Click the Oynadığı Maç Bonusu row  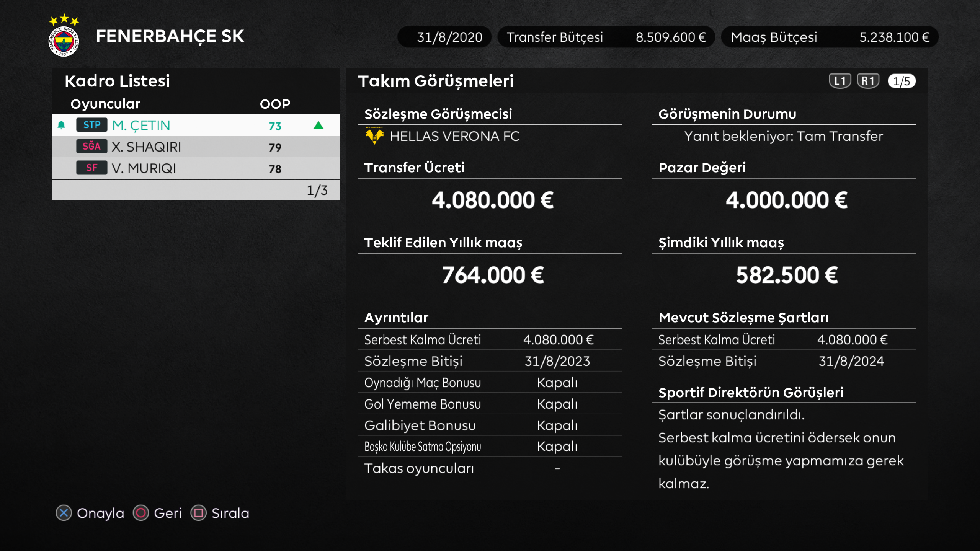click(490, 382)
